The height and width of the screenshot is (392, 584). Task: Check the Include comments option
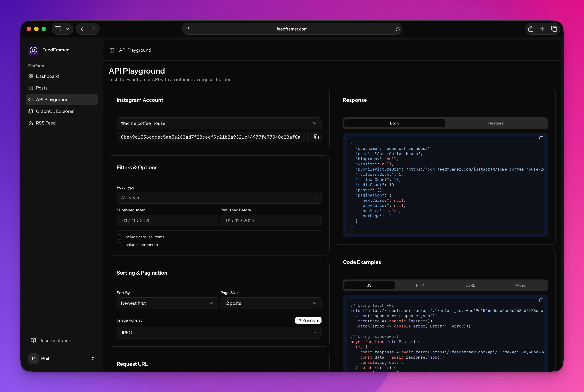pyautogui.click(x=119, y=245)
